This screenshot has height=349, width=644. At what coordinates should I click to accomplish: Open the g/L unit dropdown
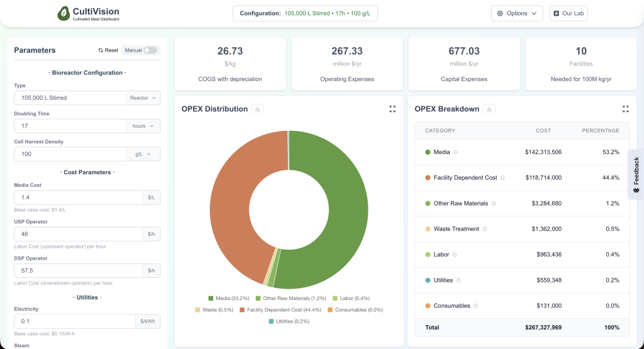coord(143,154)
